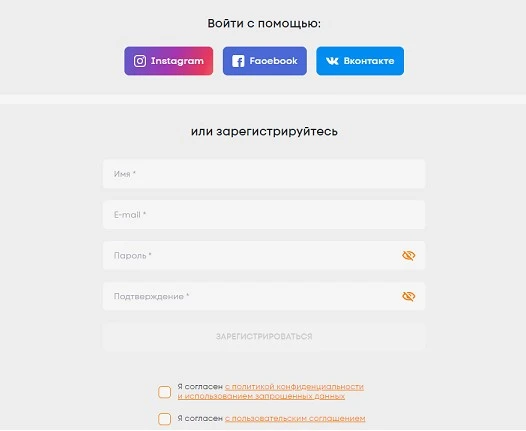Focus the E-mail input field
Image resolution: width=526 pixels, height=431 pixels.
point(264,215)
